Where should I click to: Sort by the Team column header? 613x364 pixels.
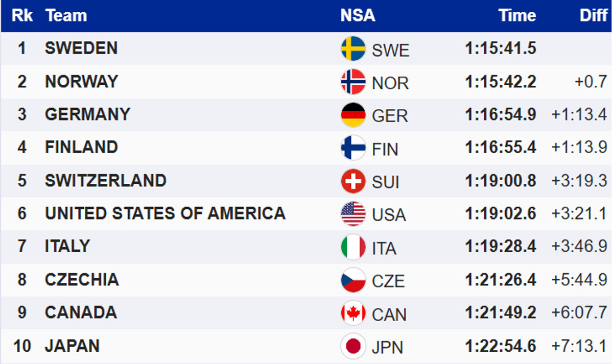66,16
